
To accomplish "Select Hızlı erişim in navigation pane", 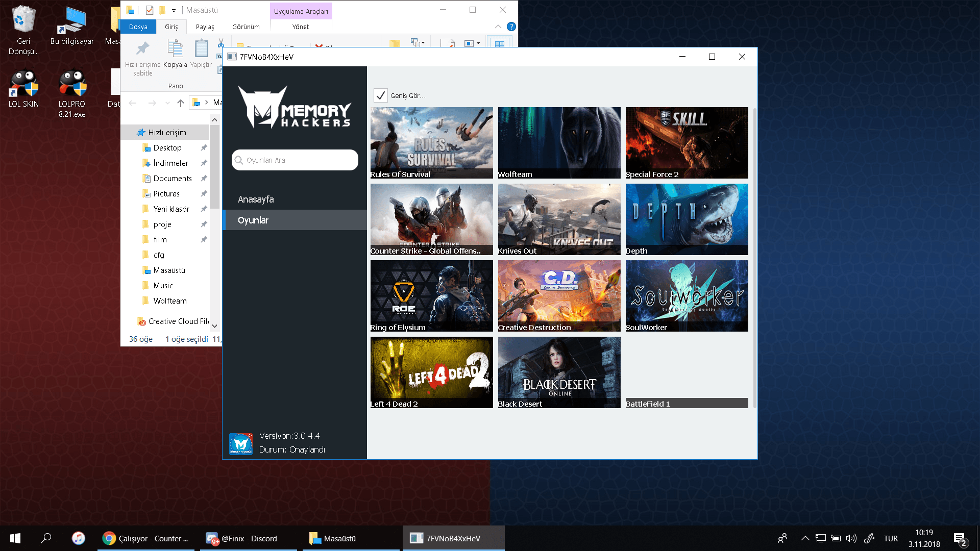I will (165, 133).
